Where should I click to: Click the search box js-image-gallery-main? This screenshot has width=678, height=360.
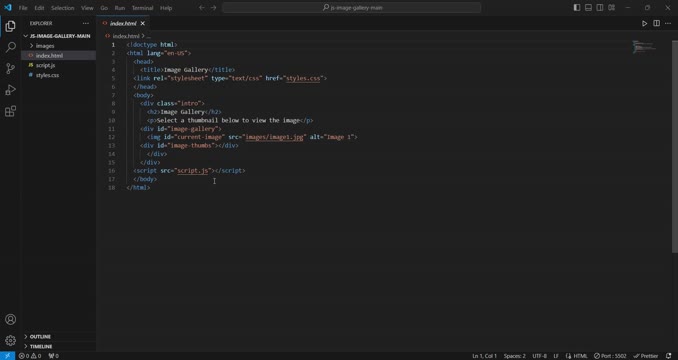click(x=352, y=8)
